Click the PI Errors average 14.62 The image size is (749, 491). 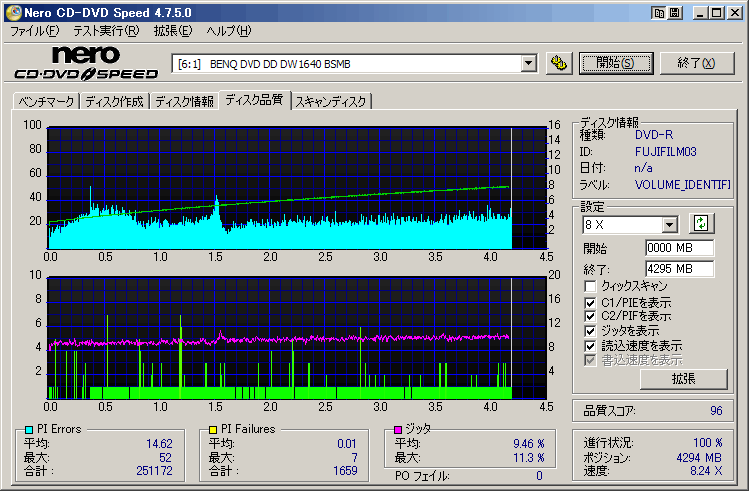(x=159, y=444)
